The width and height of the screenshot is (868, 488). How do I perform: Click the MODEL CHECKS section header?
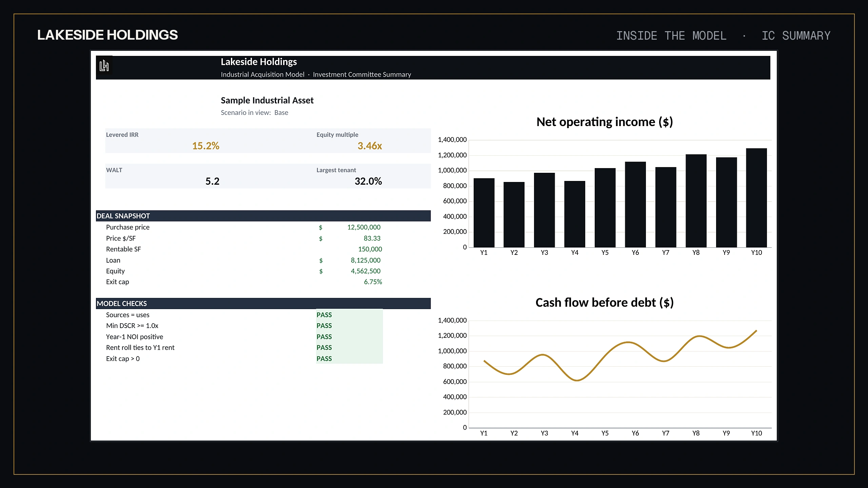click(x=263, y=304)
